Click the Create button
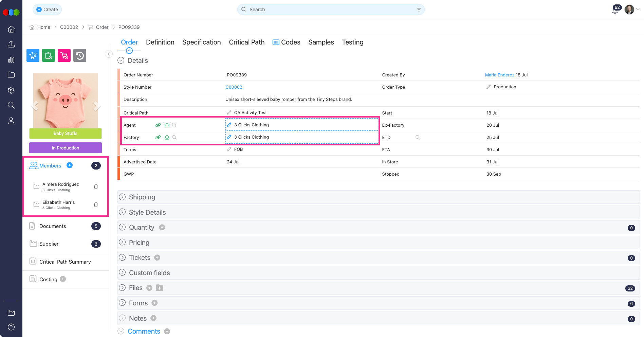The height and width of the screenshot is (337, 644). coord(47,10)
